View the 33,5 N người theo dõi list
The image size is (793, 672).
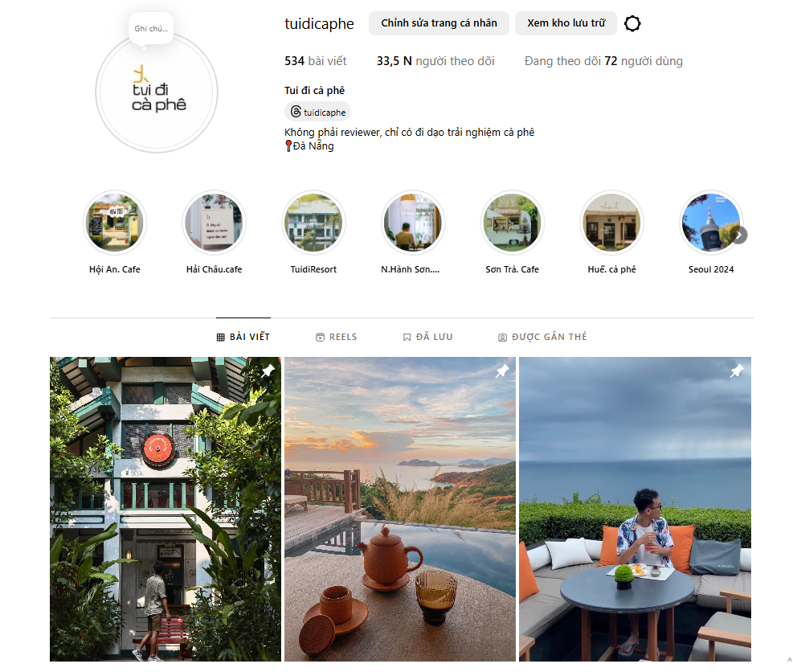(435, 61)
